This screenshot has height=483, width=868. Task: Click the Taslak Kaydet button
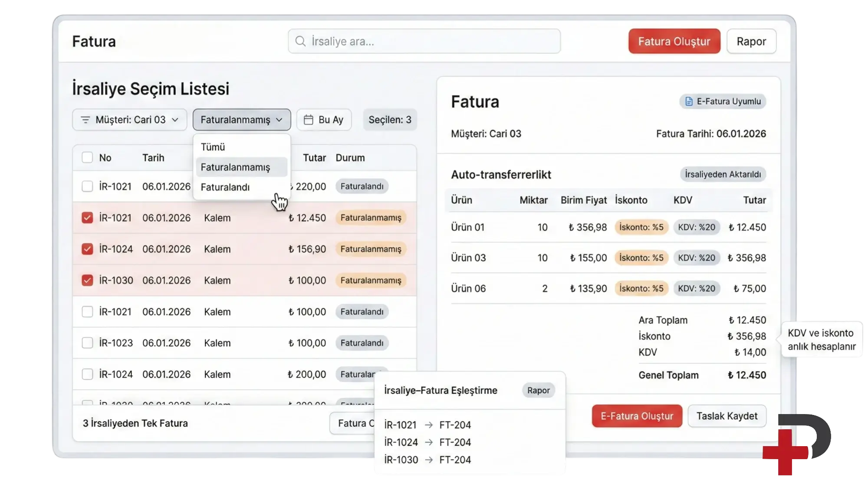[x=727, y=416]
